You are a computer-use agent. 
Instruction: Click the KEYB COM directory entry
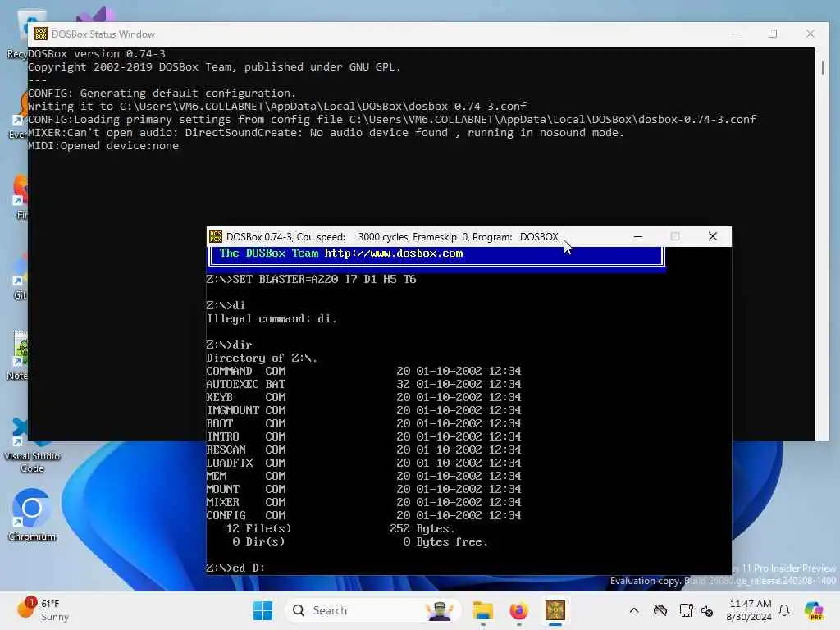coord(363,397)
